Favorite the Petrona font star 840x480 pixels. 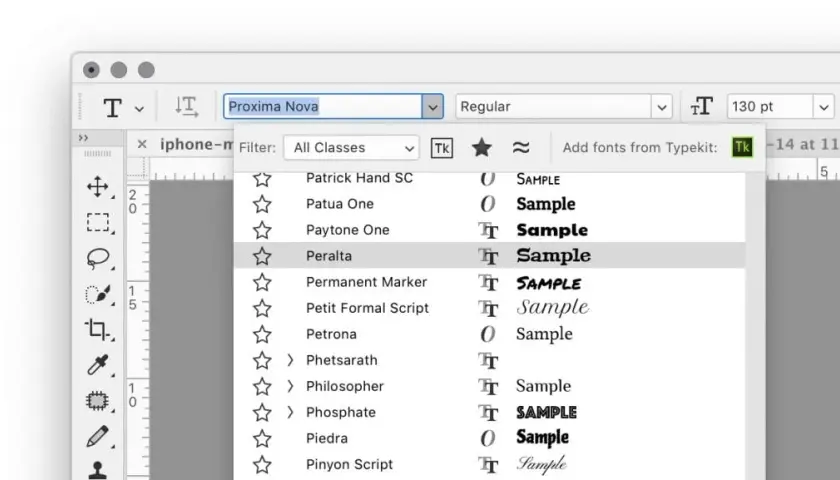coord(262,334)
